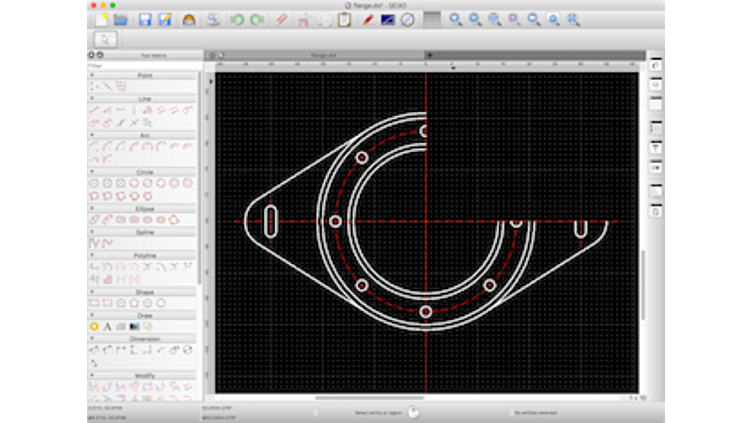This screenshot has width=752, height=423.
Task: Click the Redo arrow icon
Action: click(x=257, y=19)
